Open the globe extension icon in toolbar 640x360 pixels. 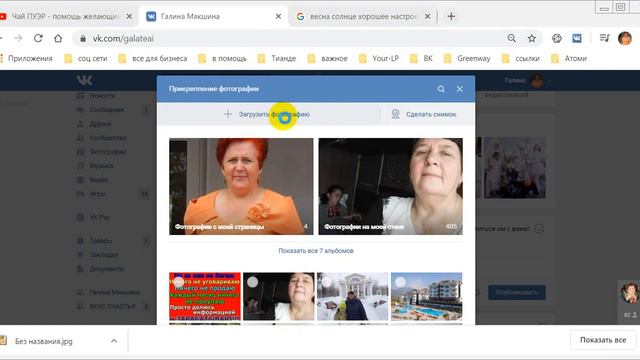(557, 38)
